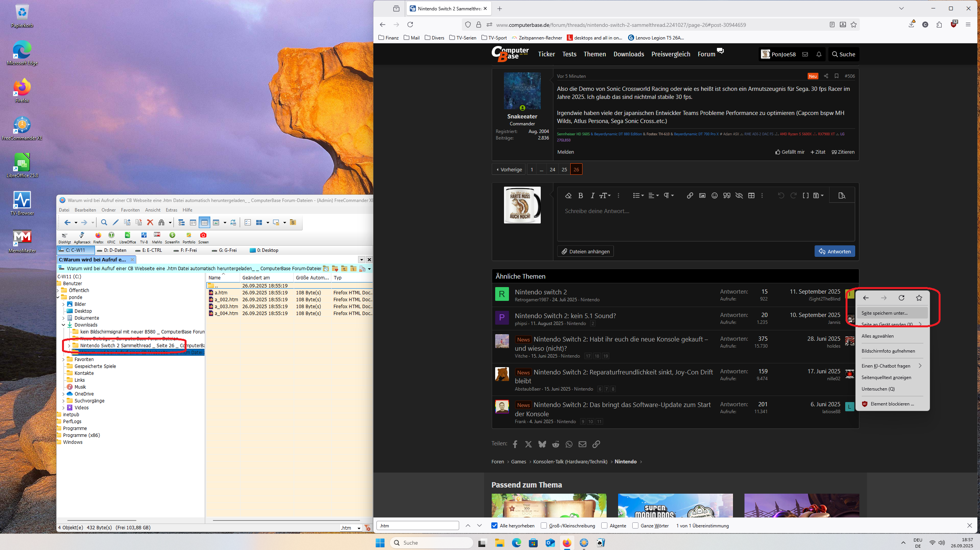Uncheck the Alle hervorheben checkbox
This screenshot has height=550, width=980.
click(x=494, y=526)
